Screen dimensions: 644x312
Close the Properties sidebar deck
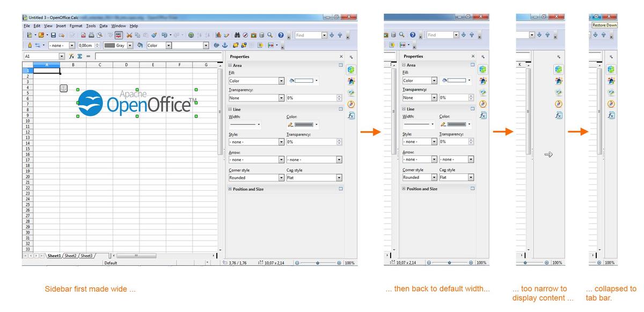pyautogui.click(x=341, y=56)
